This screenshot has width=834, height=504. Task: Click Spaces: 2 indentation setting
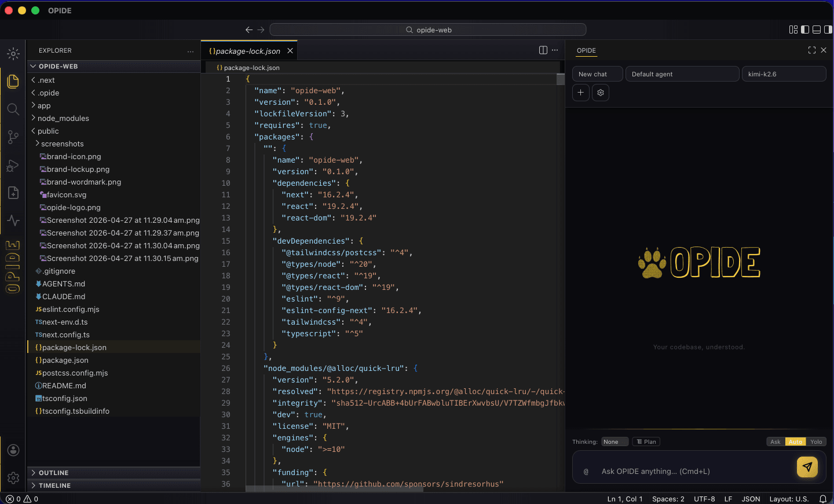(668, 499)
